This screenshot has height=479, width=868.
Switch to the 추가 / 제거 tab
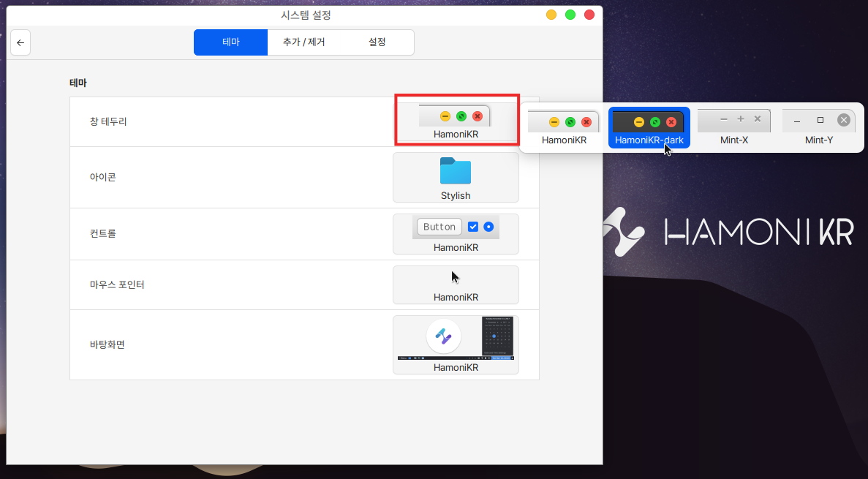coord(304,42)
